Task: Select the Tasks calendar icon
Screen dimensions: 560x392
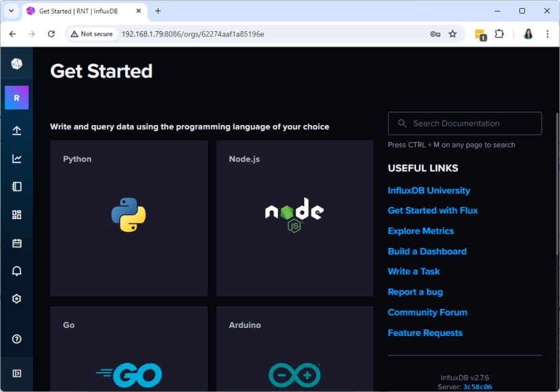Action: 16,243
